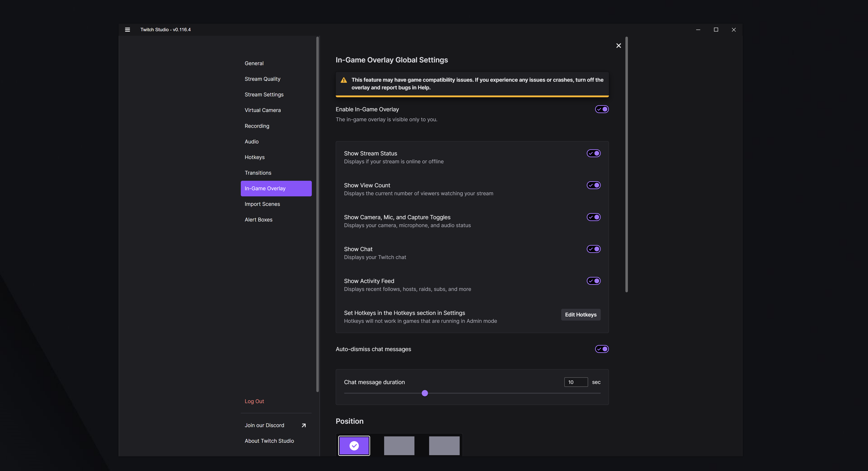Click the chat message duration slider track

[472, 393]
